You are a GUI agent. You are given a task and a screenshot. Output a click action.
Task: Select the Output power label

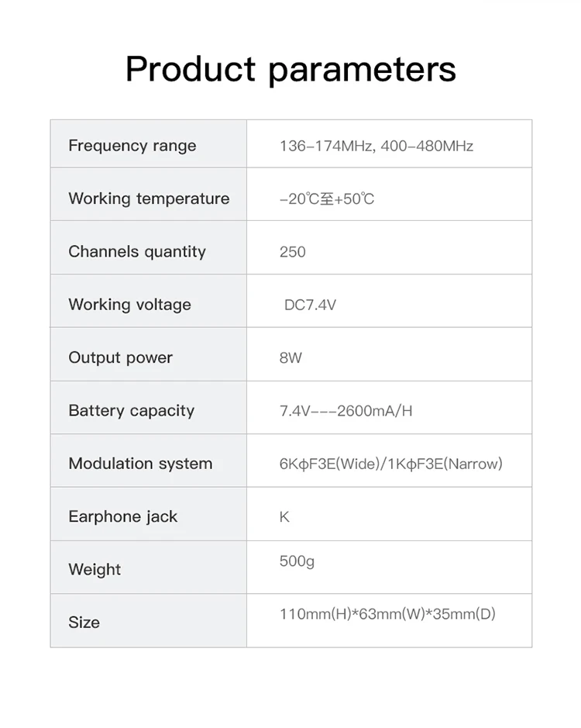(x=121, y=357)
